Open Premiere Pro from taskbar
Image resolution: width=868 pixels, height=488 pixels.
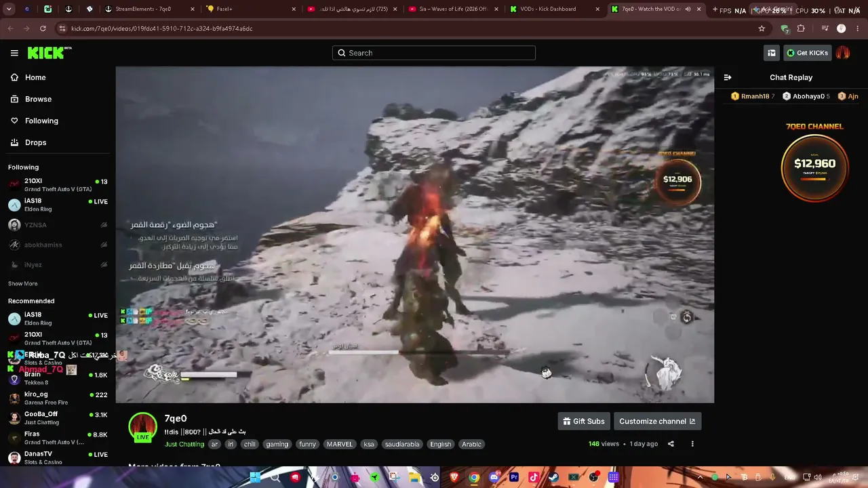pyautogui.click(x=514, y=478)
